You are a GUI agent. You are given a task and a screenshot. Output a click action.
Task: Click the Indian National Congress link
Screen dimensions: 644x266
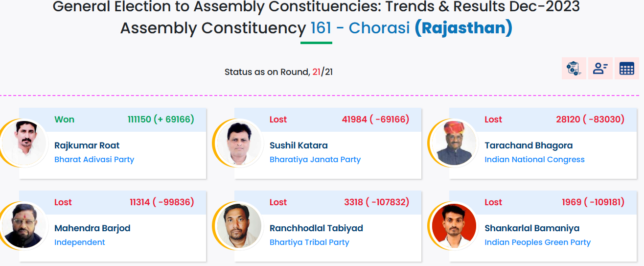click(534, 159)
